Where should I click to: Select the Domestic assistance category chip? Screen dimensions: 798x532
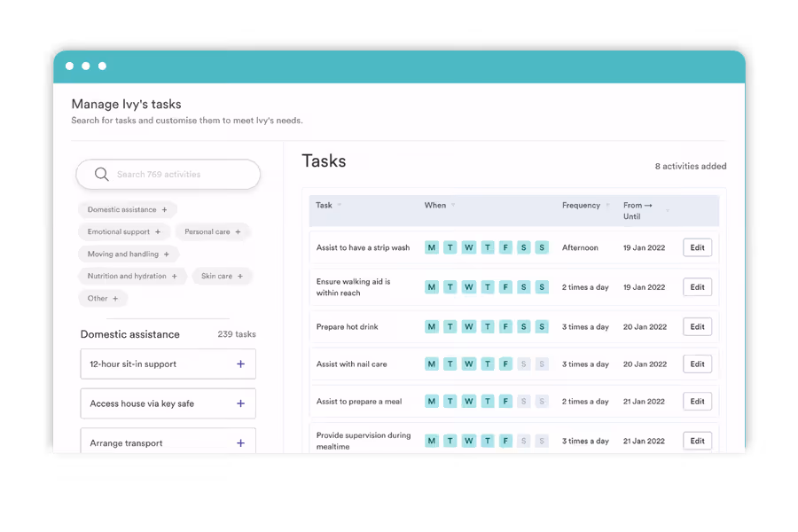(x=127, y=209)
